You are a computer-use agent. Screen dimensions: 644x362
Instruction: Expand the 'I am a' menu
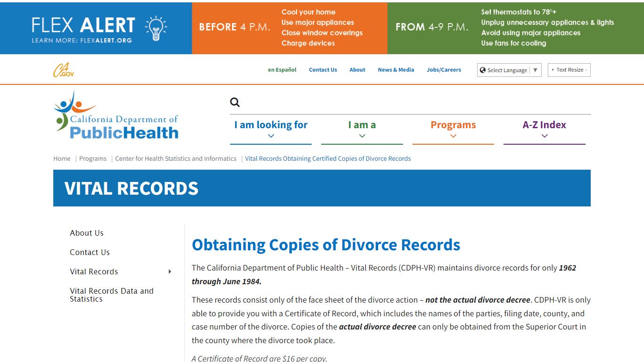(x=362, y=130)
